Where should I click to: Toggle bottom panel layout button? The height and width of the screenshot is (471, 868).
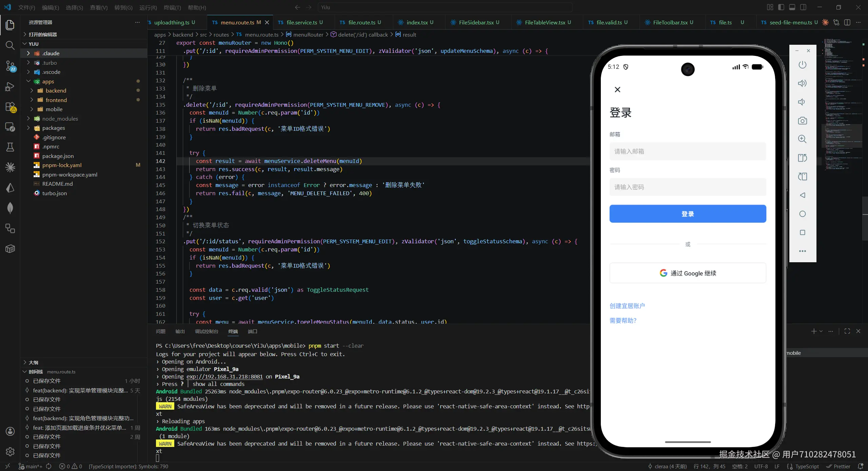tap(792, 7)
